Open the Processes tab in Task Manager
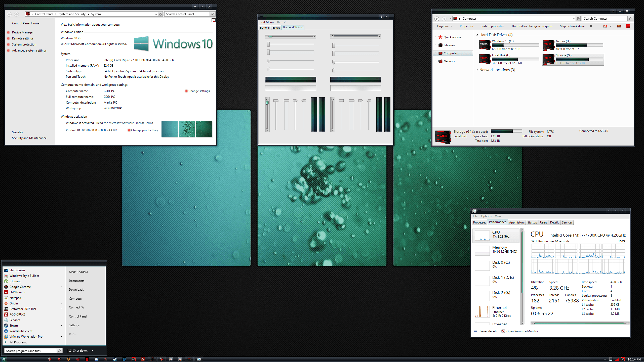The image size is (644, 362). pyautogui.click(x=479, y=222)
